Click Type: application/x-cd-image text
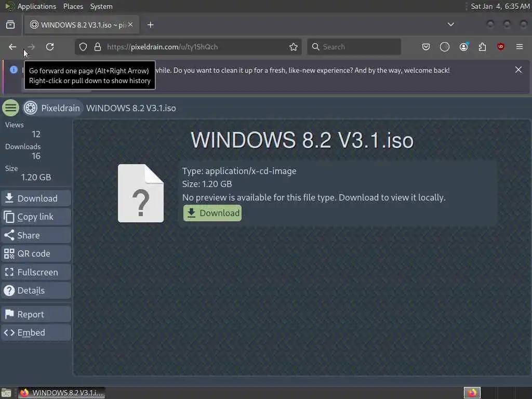The image size is (532, 399). [239, 171]
